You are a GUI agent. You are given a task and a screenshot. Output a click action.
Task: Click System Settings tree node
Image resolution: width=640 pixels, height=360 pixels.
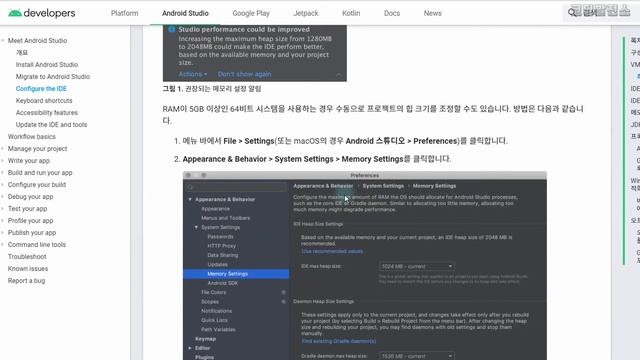pos(220,227)
